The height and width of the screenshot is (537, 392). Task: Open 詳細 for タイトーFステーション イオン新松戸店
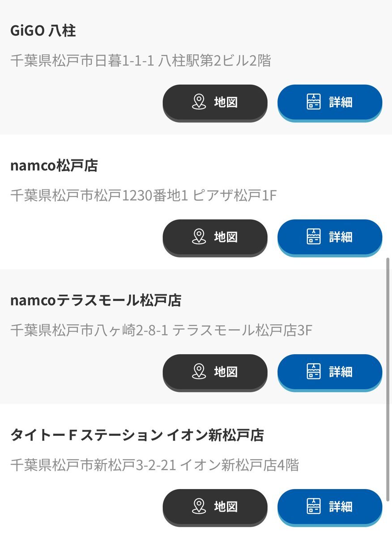point(330,507)
